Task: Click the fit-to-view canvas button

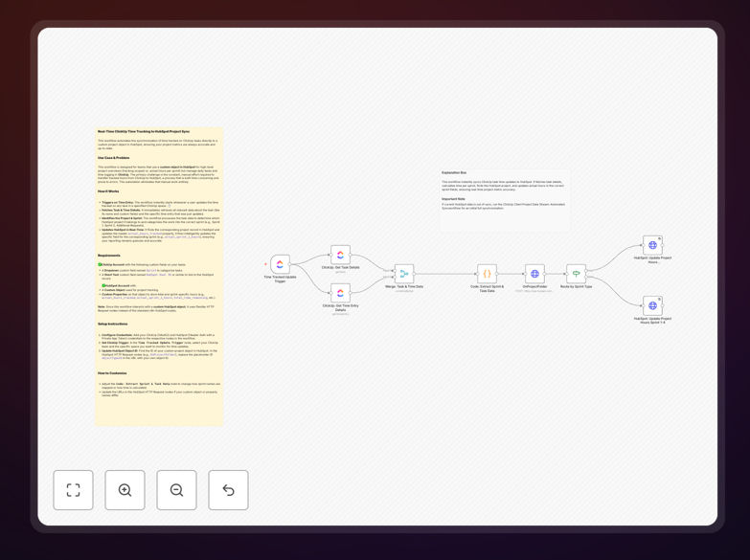Action: point(73,490)
